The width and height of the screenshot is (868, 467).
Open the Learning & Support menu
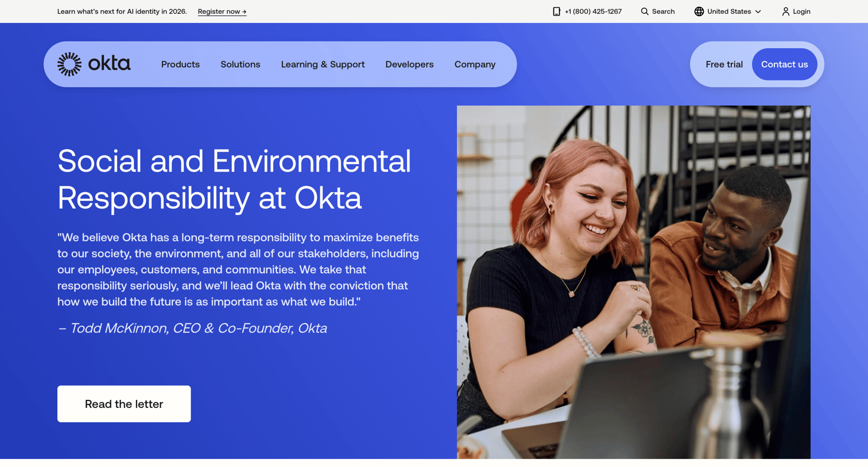click(323, 64)
